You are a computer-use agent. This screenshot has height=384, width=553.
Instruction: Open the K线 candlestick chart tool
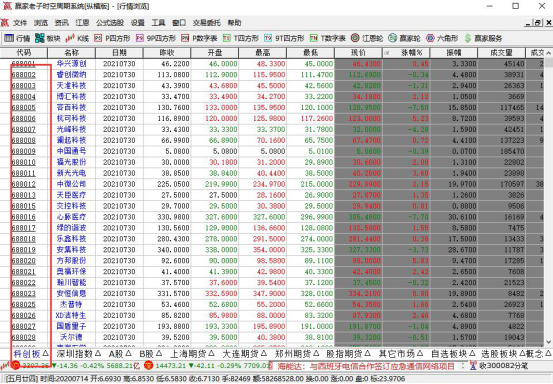77,38
